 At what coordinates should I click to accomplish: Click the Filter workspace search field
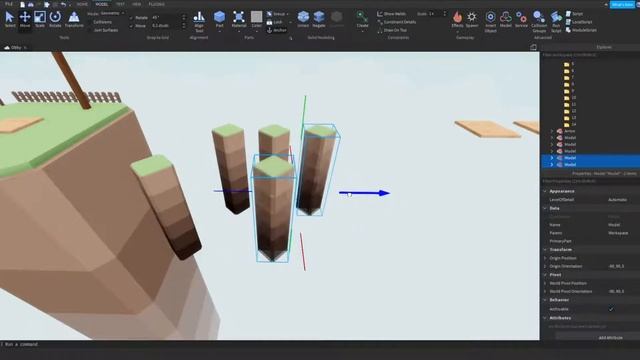(x=590, y=55)
